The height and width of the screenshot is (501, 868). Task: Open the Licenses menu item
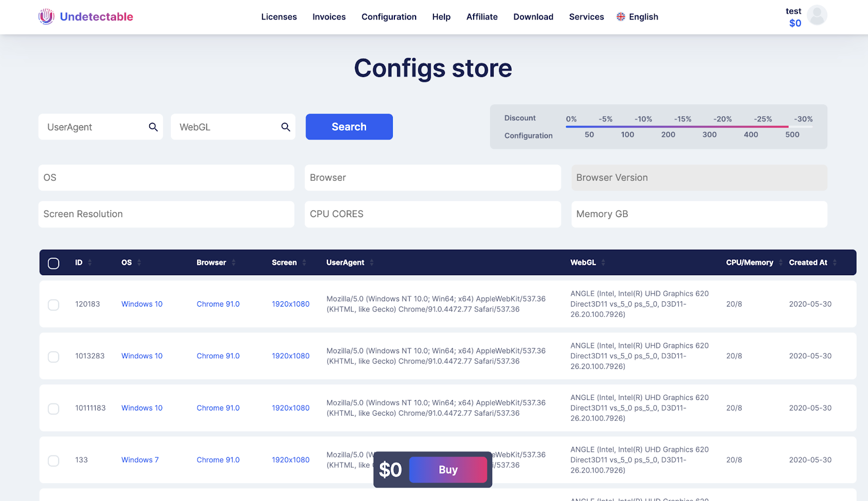(x=279, y=17)
